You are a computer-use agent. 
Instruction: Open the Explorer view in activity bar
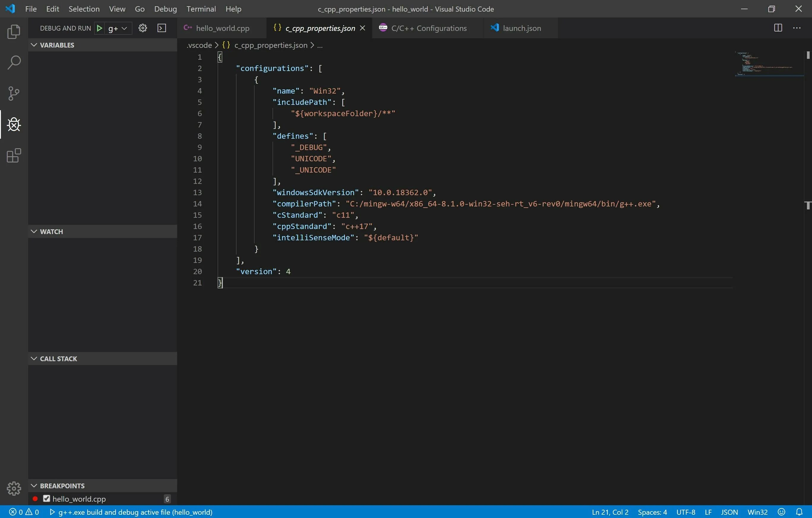(x=14, y=32)
